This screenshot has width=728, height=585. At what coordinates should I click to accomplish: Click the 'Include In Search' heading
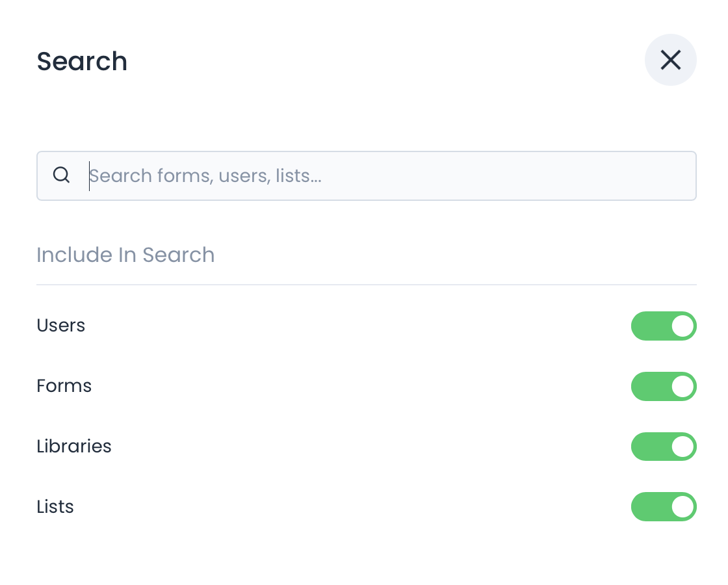125,255
